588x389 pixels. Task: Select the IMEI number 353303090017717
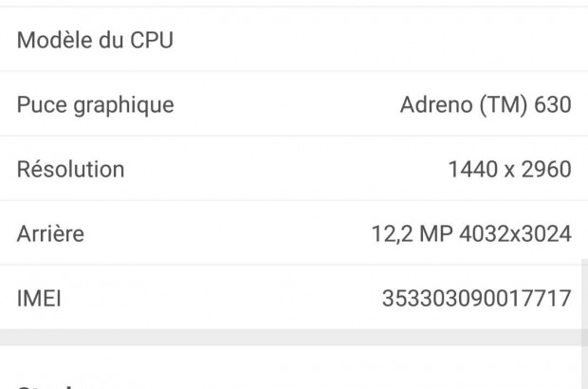coord(476,299)
